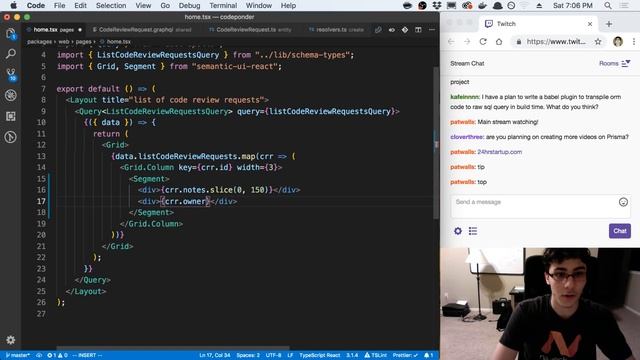Open chat settings gear
This screenshot has height=360, width=640.
coord(458,231)
